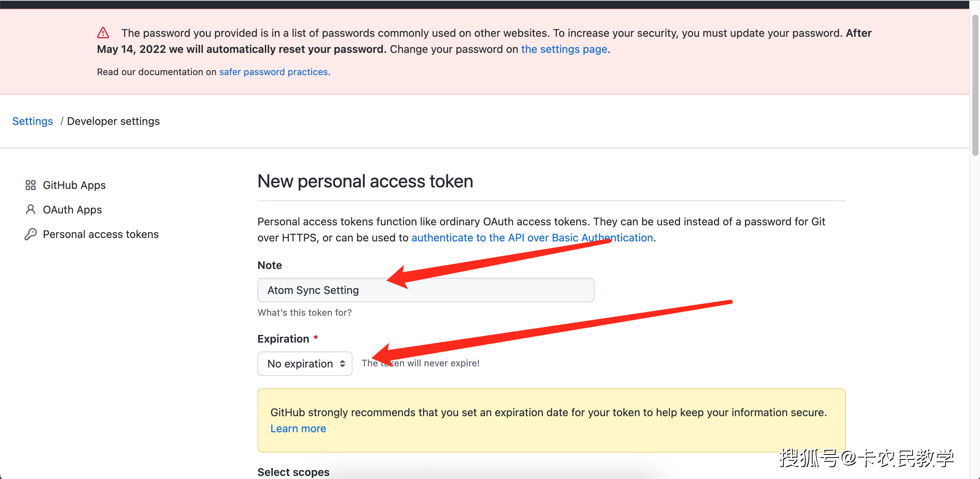Screen dimensions: 980x479
Task: Open authenticate to the API over Basic Authentication link
Action: (x=532, y=238)
